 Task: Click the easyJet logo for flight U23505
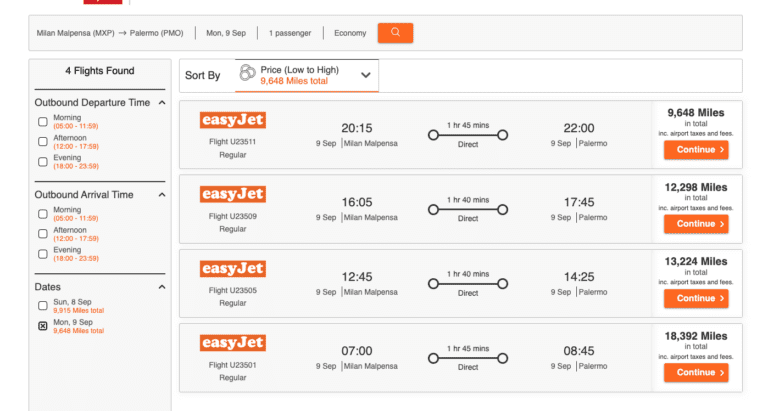pyautogui.click(x=232, y=268)
